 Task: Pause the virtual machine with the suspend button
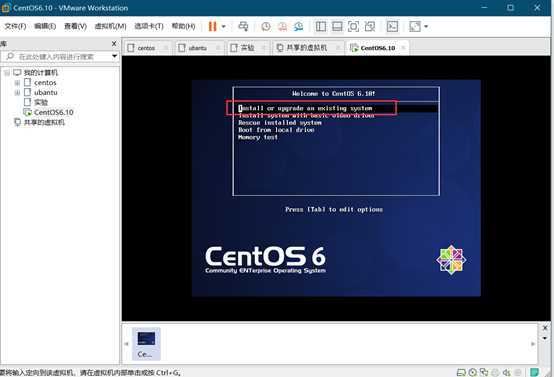tap(212, 26)
